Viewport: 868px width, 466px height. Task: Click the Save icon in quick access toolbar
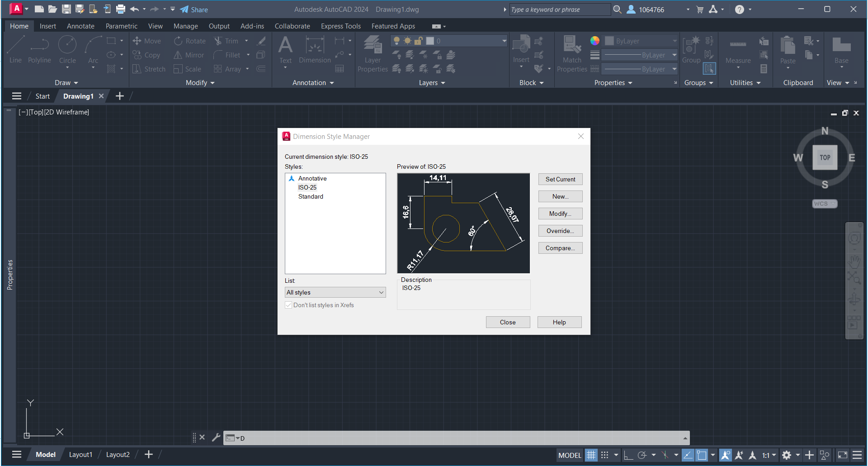click(x=66, y=9)
